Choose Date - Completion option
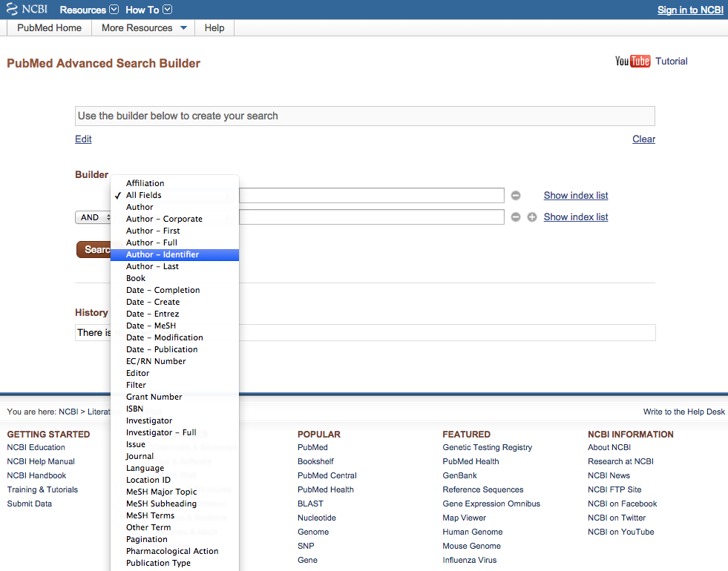The height and width of the screenshot is (571, 728). [174, 290]
